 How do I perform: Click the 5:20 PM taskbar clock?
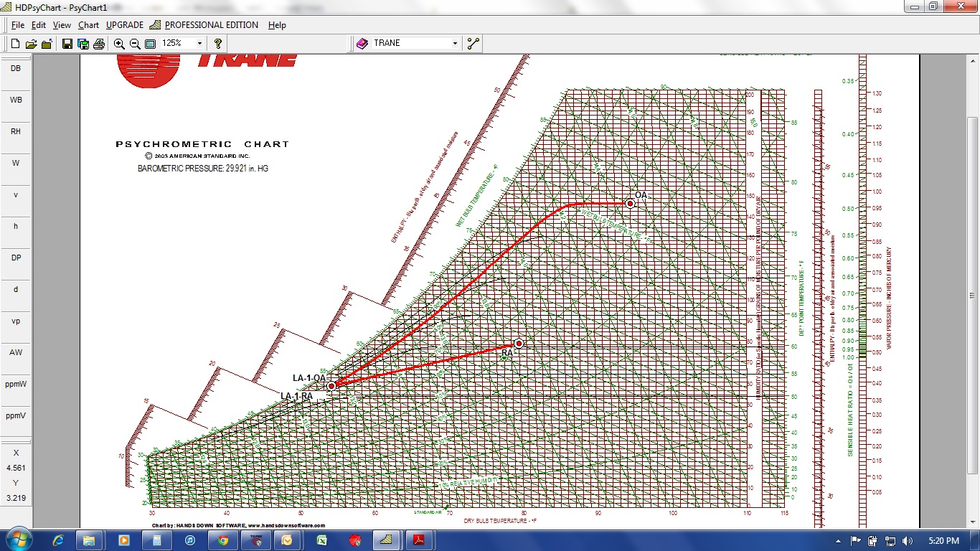pyautogui.click(x=943, y=540)
